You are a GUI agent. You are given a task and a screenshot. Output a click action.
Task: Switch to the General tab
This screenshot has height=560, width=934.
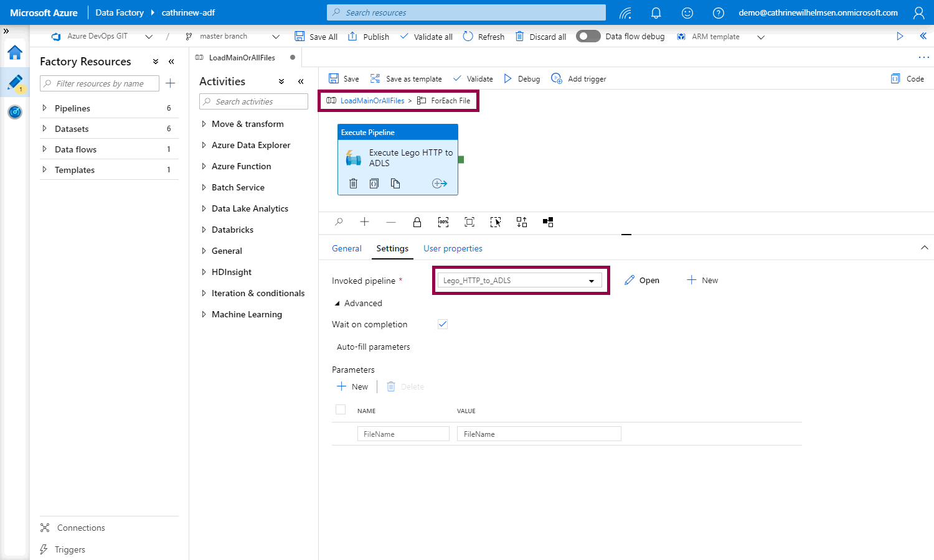(x=346, y=248)
